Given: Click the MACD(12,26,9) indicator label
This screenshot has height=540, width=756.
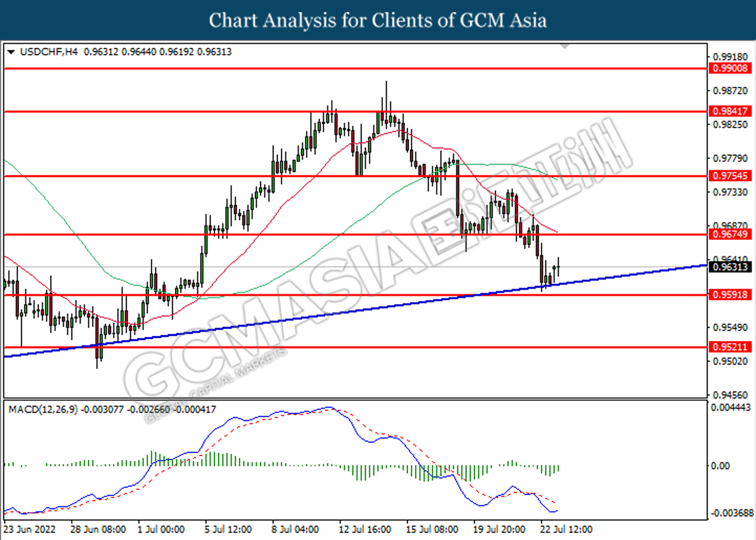Looking at the screenshot, I should 43,409.
